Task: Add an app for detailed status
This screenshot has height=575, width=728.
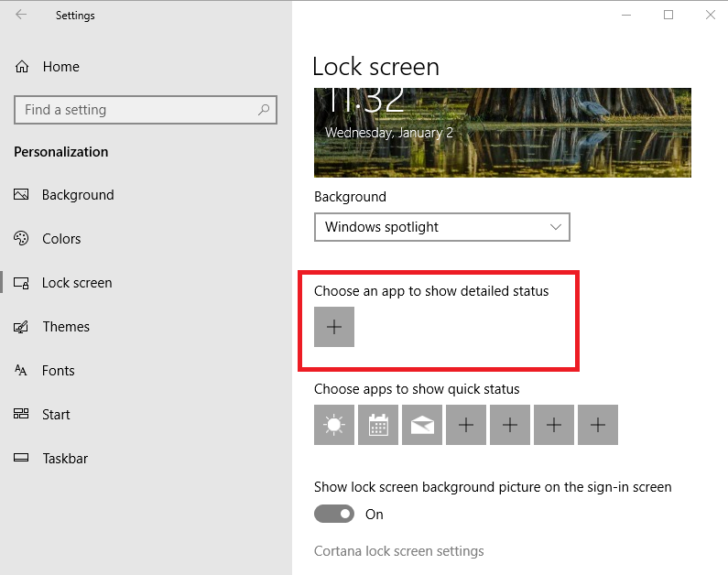Action: [x=334, y=327]
